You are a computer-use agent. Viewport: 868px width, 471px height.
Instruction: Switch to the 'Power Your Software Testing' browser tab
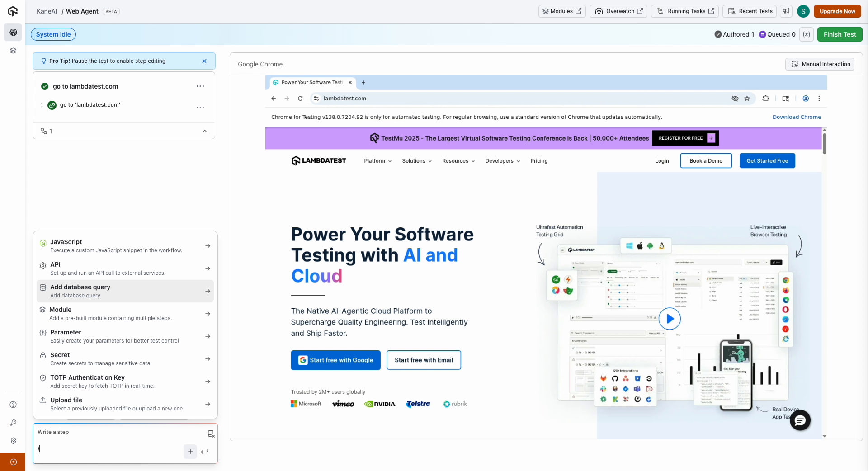[311, 82]
